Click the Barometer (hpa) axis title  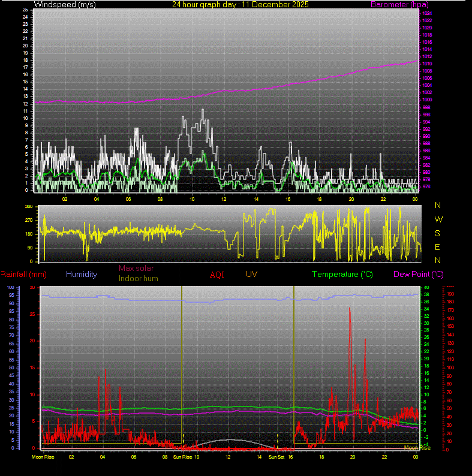[x=399, y=5]
